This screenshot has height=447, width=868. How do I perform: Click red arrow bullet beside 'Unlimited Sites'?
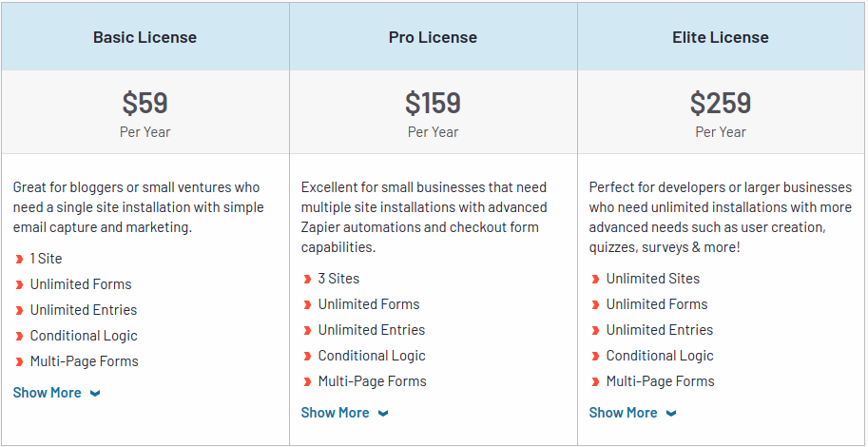click(596, 279)
